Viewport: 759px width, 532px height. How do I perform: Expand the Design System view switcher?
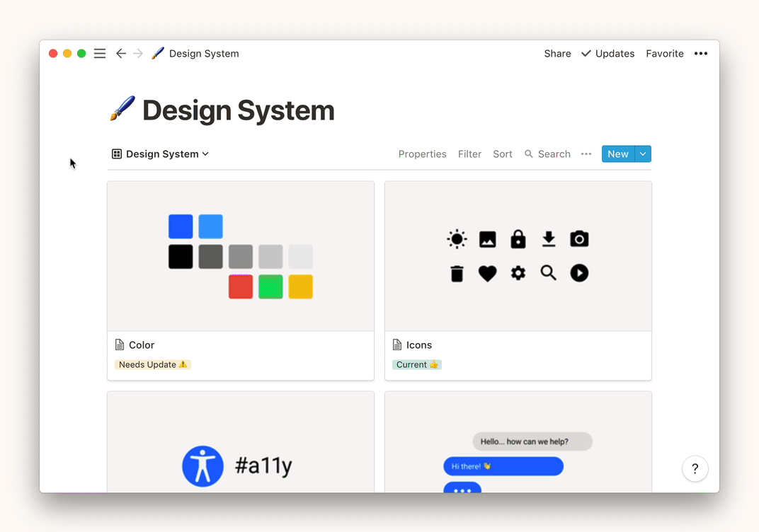tap(161, 154)
